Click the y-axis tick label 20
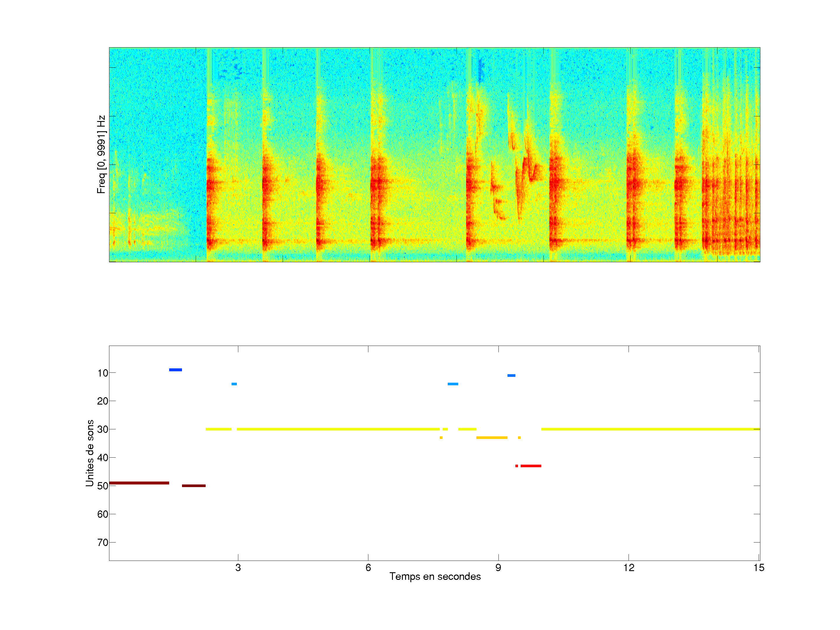The height and width of the screenshot is (630, 840). 103,401
